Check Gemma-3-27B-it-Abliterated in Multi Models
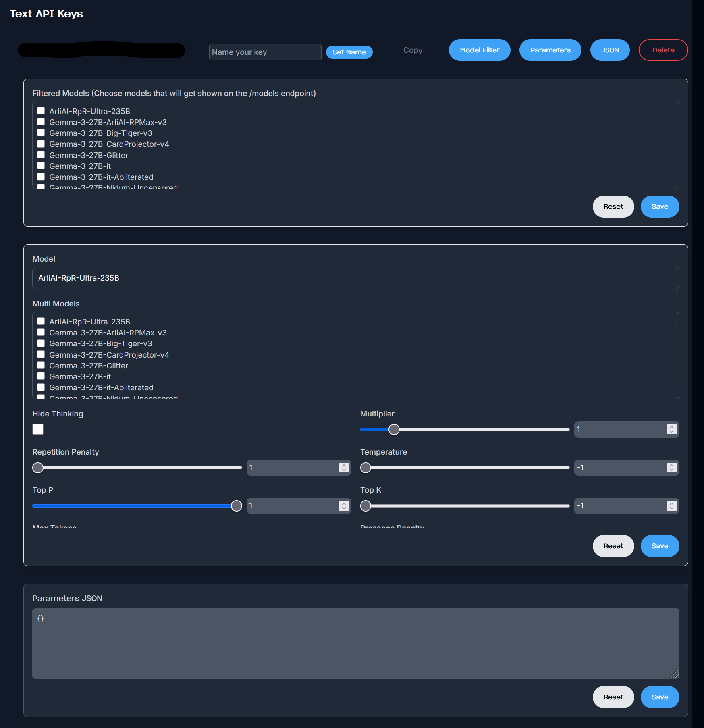This screenshot has height=728, width=704. [x=41, y=387]
